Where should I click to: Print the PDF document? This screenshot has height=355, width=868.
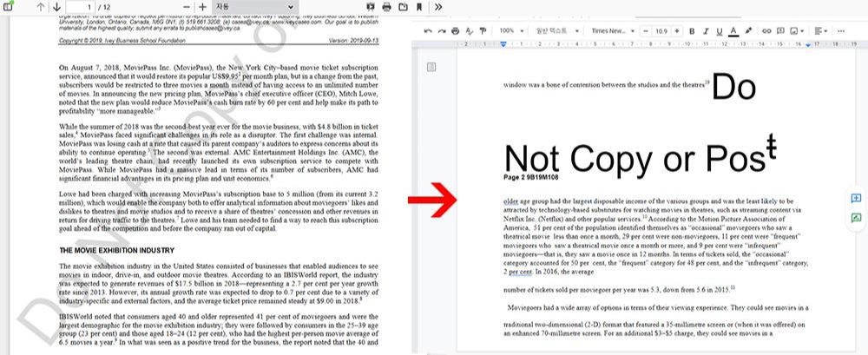[x=386, y=7]
